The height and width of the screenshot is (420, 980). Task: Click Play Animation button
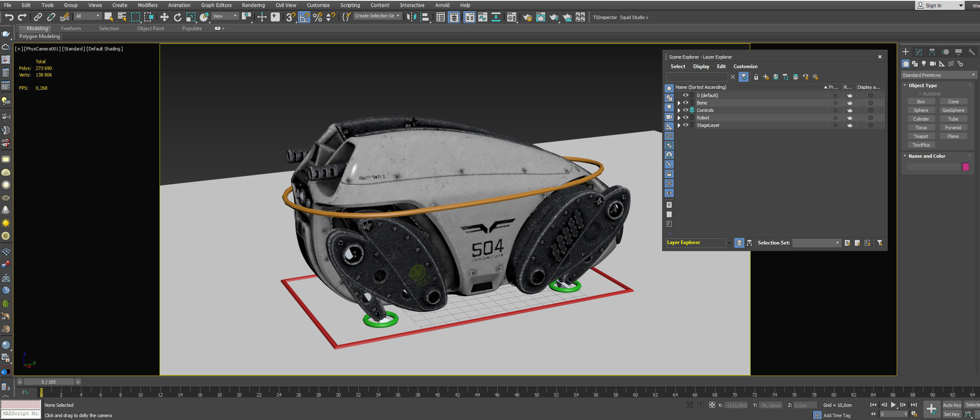tap(894, 405)
